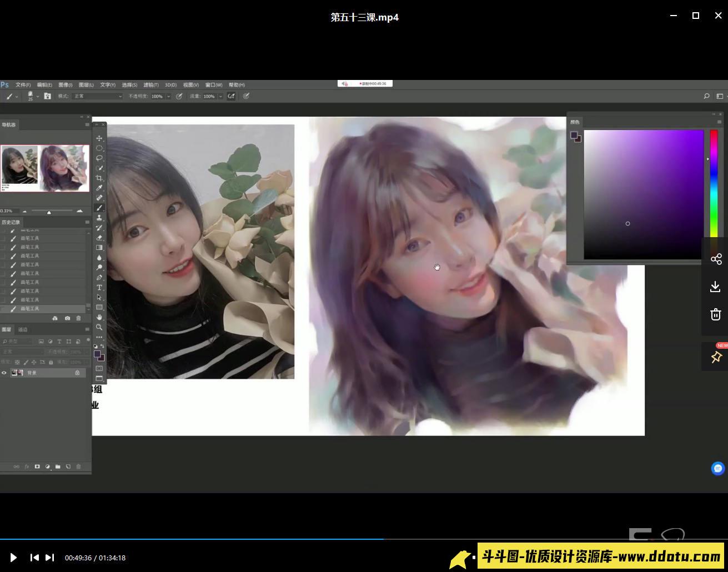Toggle pressure for opacity button

tap(179, 96)
